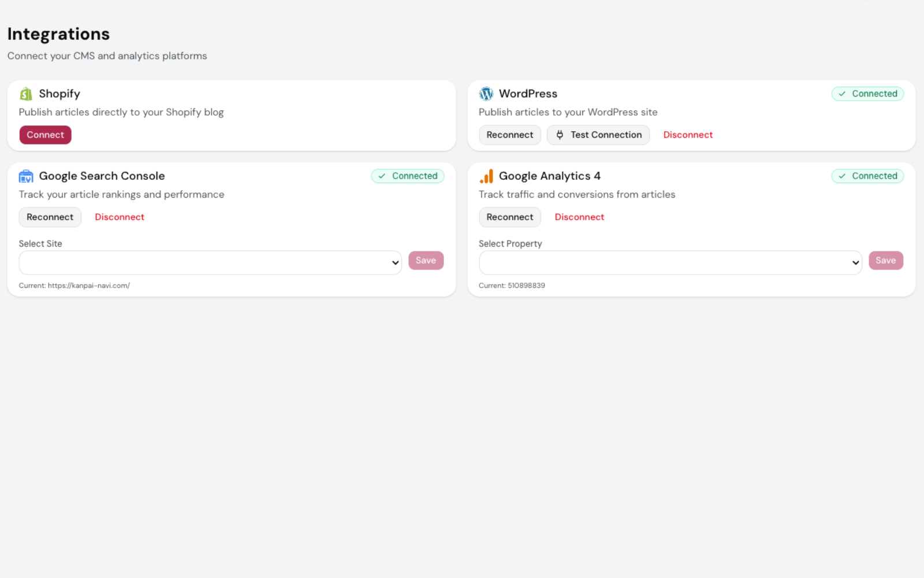Click 'Track traffic and conversions from articles'
This screenshot has width=924, height=578.
[x=577, y=194]
